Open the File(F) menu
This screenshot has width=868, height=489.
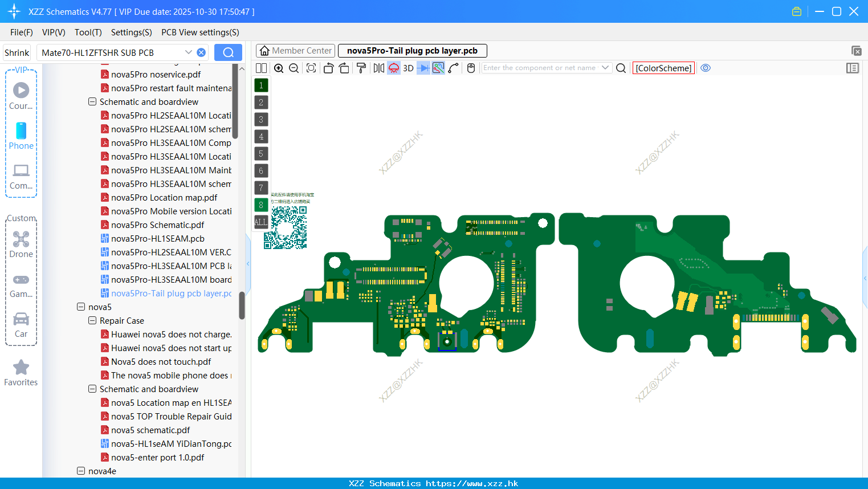coord(22,32)
